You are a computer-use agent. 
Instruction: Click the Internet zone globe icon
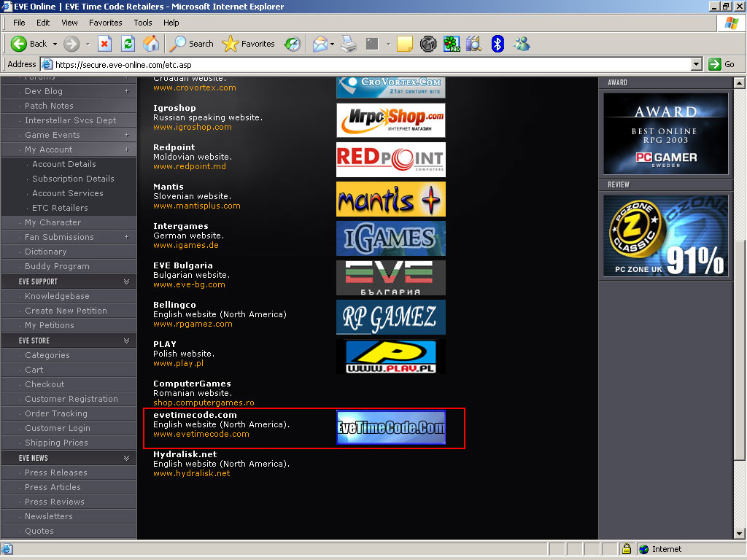(643, 549)
